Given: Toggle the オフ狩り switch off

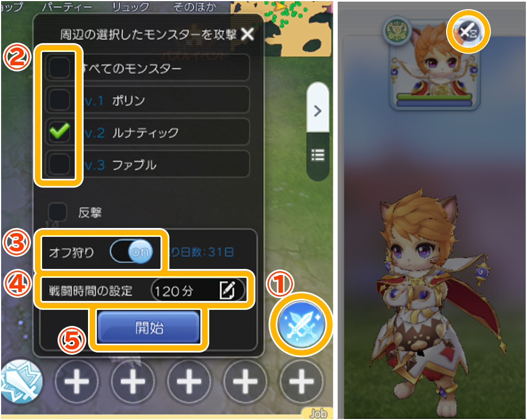Looking at the screenshot, I should click(x=131, y=252).
